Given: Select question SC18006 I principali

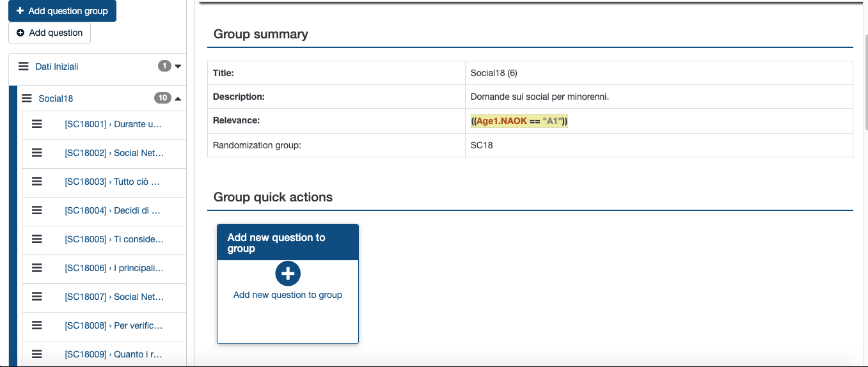Looking at the screenshot, I should [x=114, y=268].
